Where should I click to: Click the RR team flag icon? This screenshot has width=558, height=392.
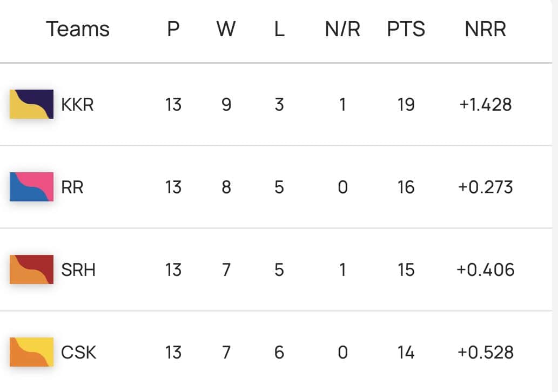(31, 187)
